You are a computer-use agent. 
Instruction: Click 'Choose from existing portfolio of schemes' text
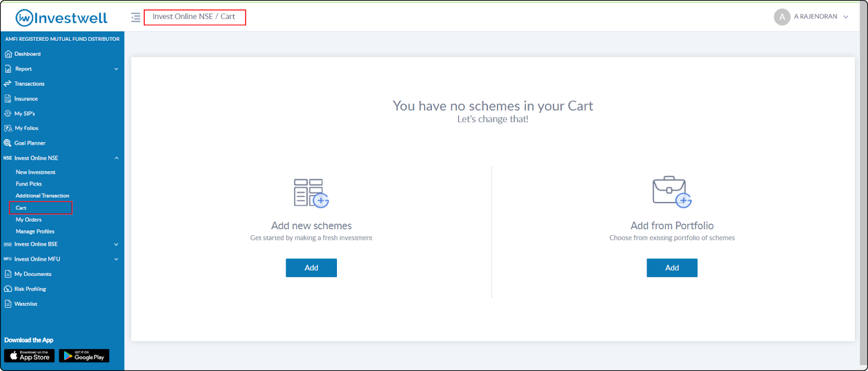tap(672, 238)
